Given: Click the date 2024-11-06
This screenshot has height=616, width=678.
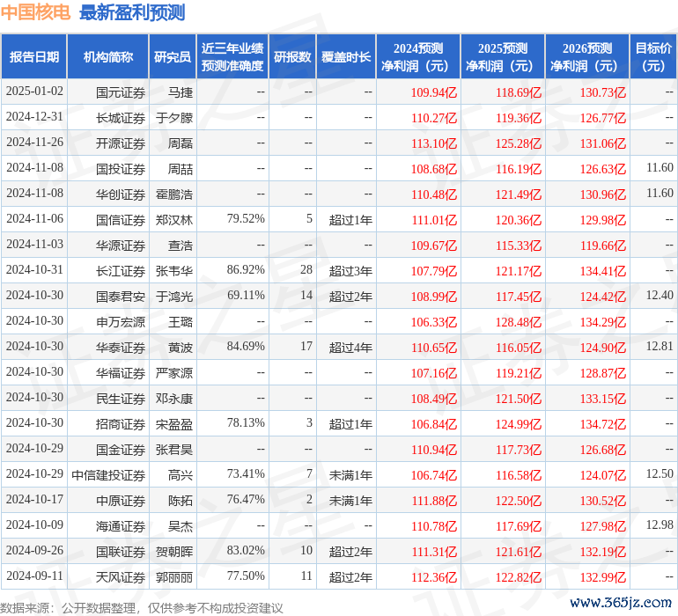Looking at the screenshot, I should click(34, 219).
